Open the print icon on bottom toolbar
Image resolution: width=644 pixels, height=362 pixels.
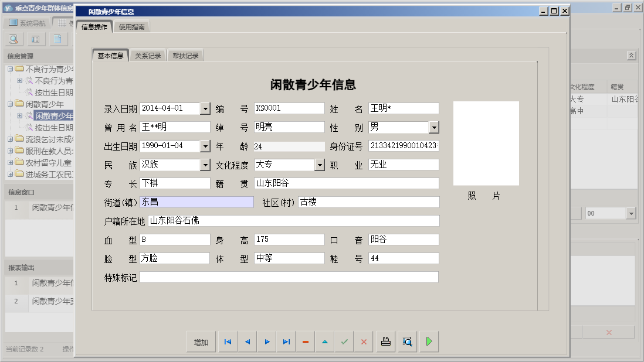[385, 341]
